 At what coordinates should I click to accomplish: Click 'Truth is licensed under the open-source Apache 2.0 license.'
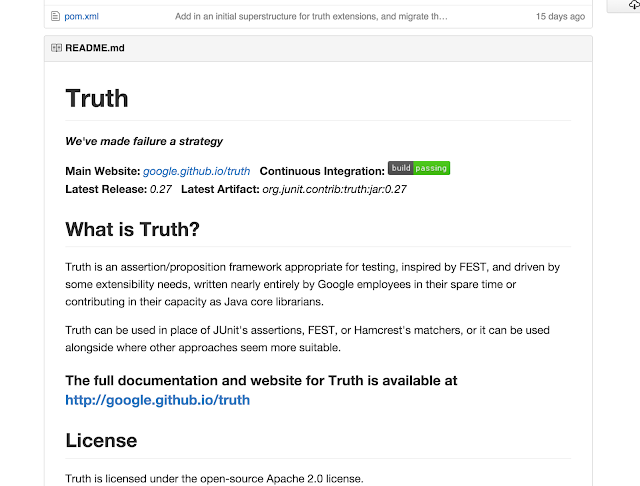click(x=214, y=478)
